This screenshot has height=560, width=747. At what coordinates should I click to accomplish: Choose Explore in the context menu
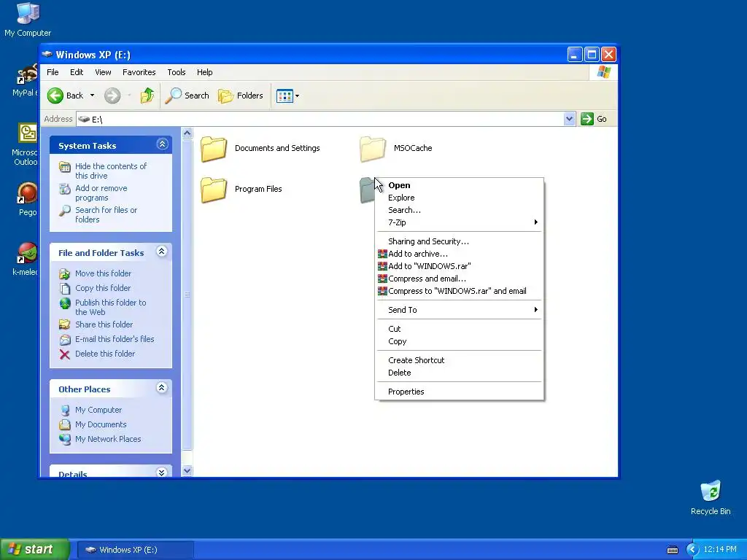pos(460,198)
